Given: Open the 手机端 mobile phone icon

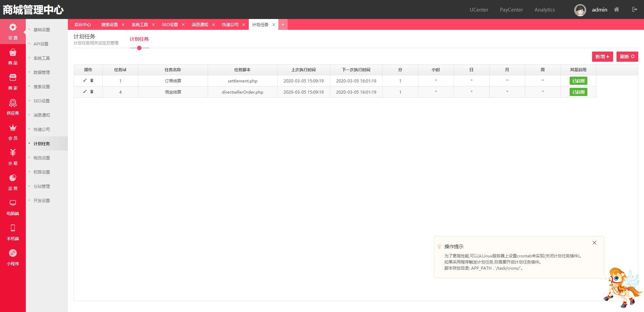Looking at the screenshot, I should click(13, 228).
